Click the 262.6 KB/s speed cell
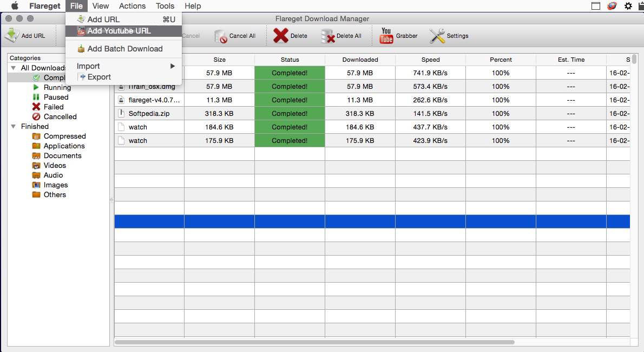 pyautogui.click(x=430, y=100)
